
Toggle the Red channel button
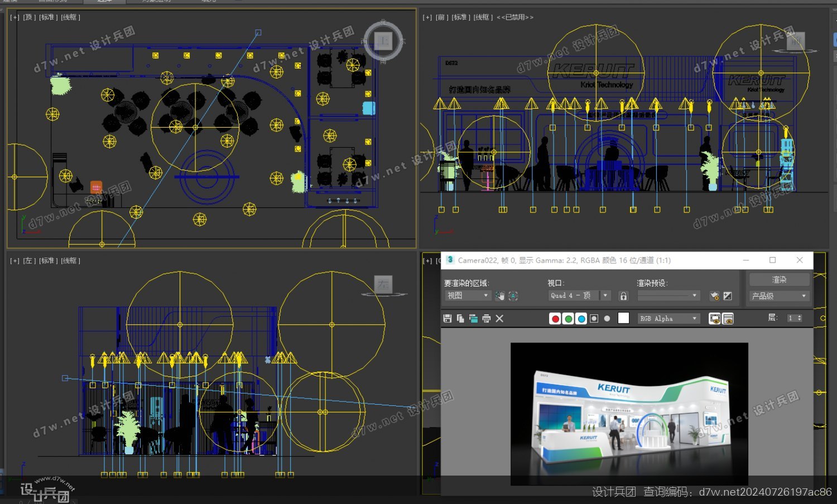coord(555,318)
